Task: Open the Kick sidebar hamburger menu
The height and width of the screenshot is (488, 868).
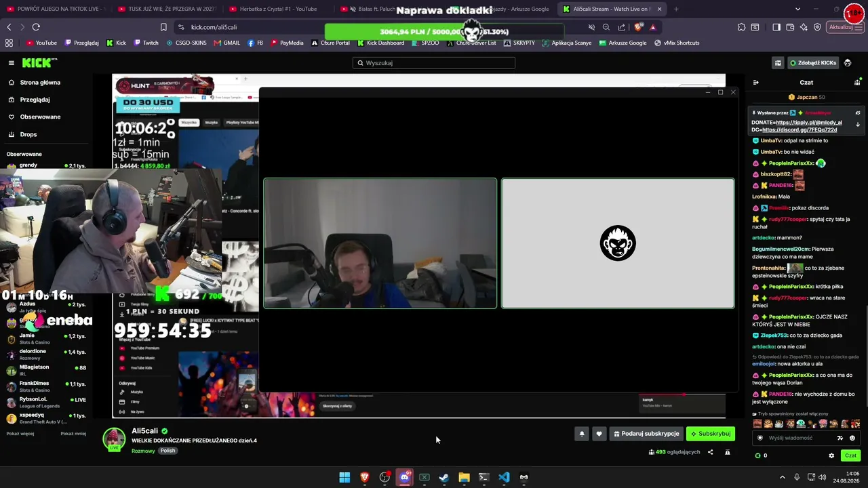Action: coord(11,63)
